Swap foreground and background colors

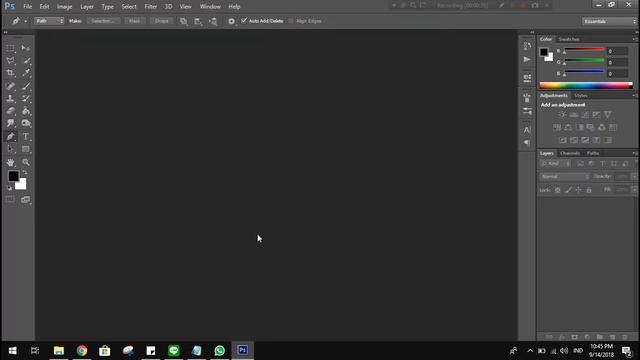pyautogui.click(x=25, y=173)
